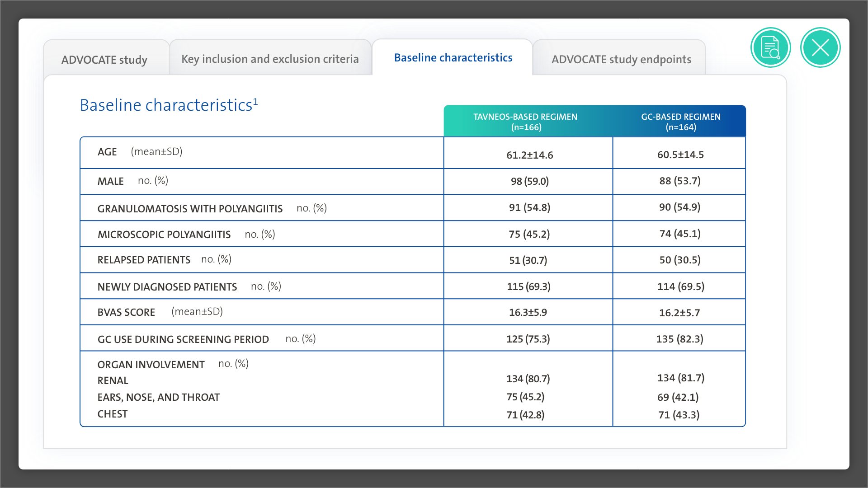Viewport: 868px width, 488px height.
Task: Click the Microscopic Polyangiitis row label
Action: click(164, 235)
